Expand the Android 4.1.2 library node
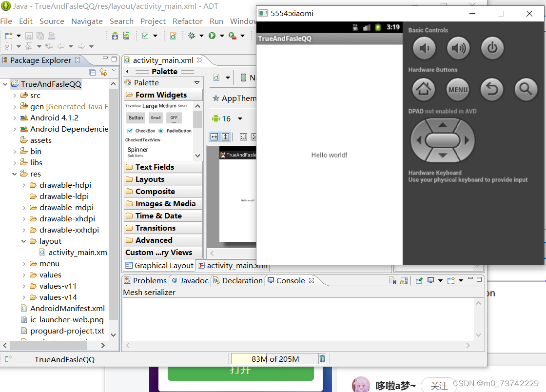Viewport: 546px width, 392px height. pos(15,118)
